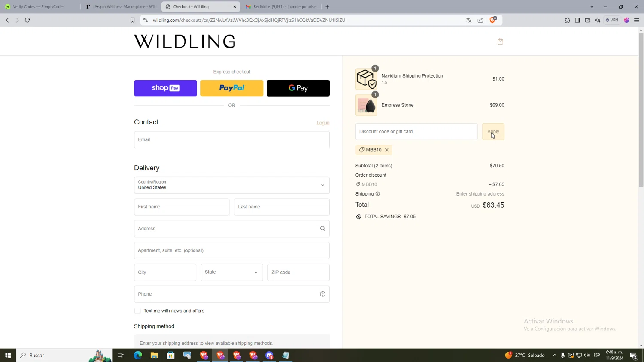Open Microsoft Store from taskbar
The width and height of the screenshot is (644, 362).
pyautogui.click(x=170, y=356)
